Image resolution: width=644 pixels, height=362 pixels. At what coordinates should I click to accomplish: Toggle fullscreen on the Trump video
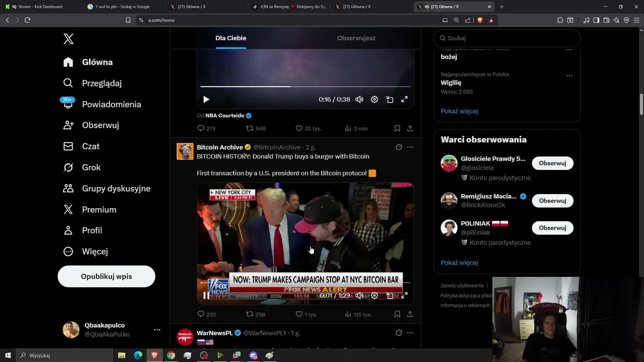point(404,296)
